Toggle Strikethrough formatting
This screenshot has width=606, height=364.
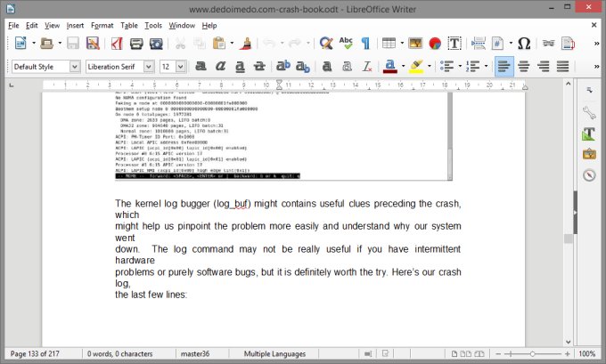pyautogui.click(x=259, y=67)
